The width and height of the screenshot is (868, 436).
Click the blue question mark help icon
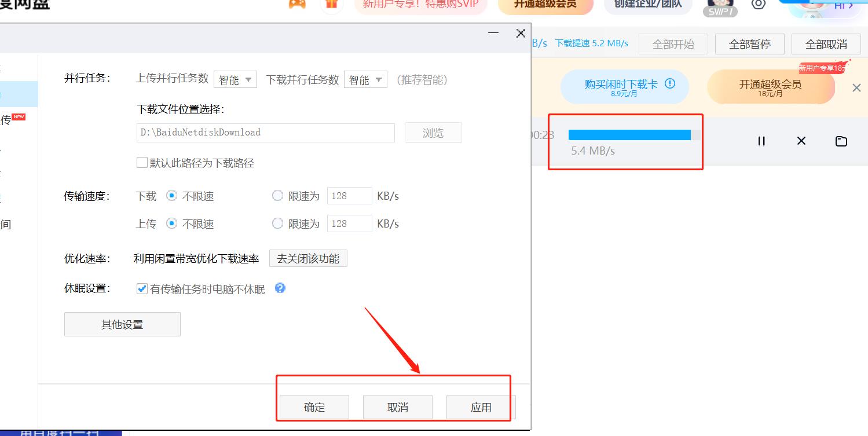tap(280, 288)
